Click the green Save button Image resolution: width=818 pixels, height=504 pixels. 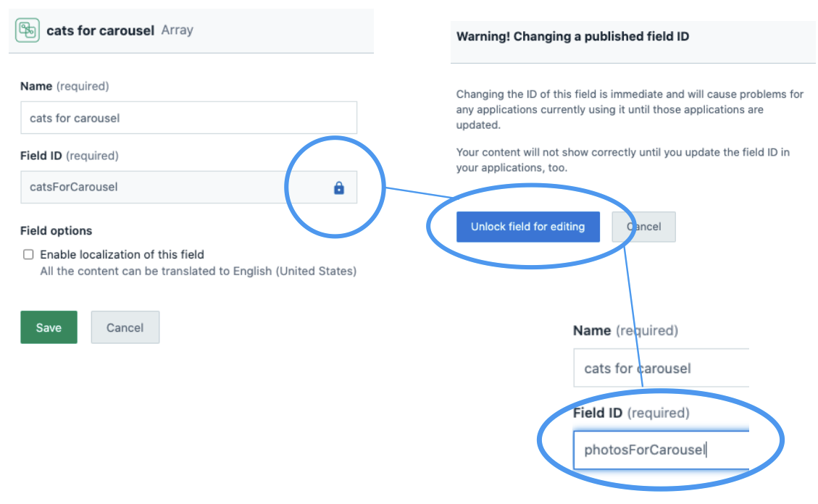49,327
